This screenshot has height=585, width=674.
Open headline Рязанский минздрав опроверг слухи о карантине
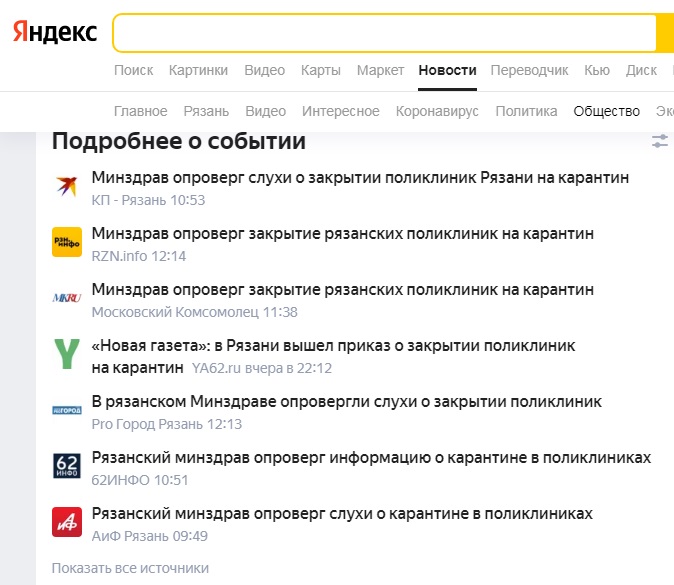[342, 513]
